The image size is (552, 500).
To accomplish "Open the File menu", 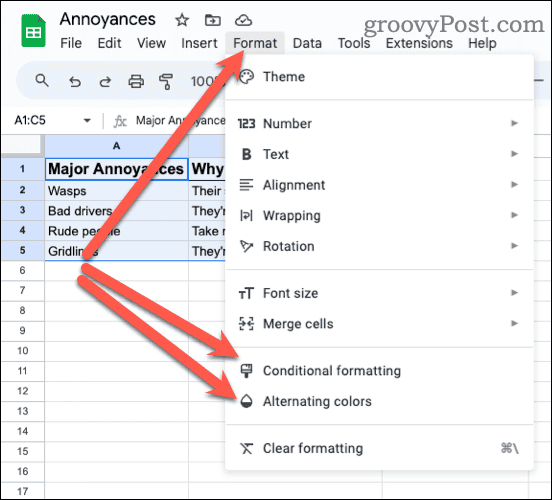I will [71, 43].
